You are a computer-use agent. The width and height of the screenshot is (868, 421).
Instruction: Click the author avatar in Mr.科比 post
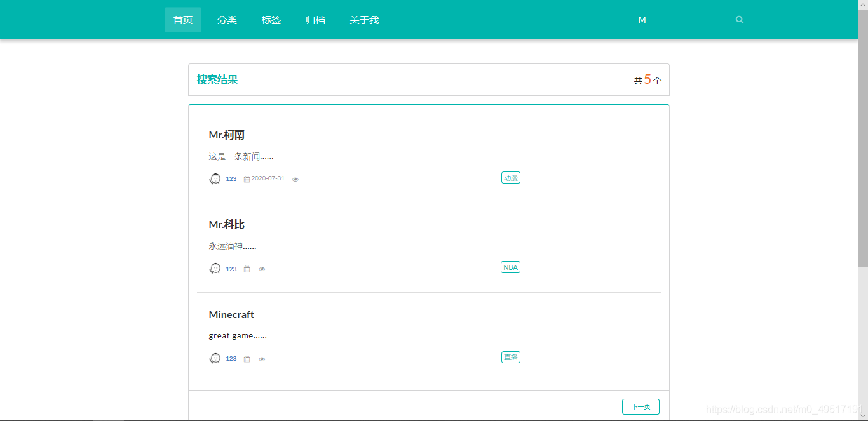215,269
